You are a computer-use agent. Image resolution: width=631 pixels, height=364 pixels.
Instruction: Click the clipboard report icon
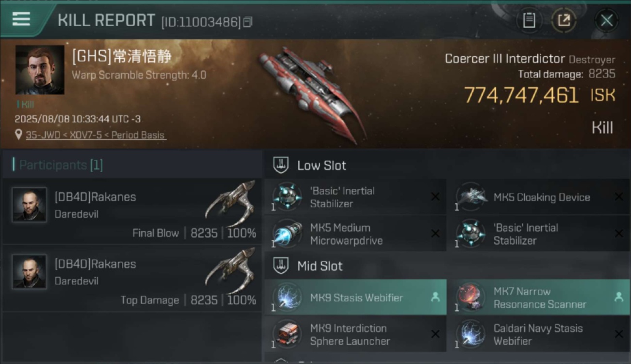coord(529,20)
